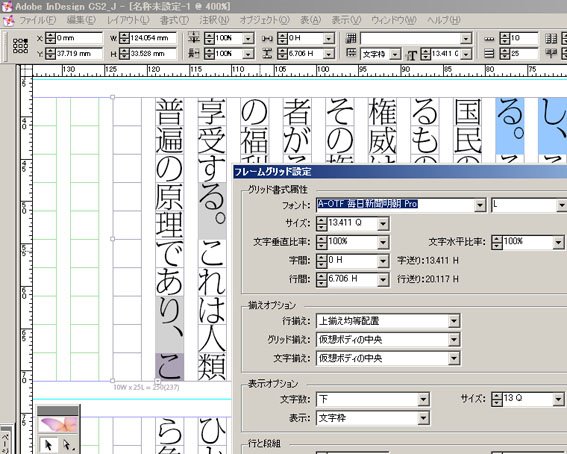The width and height of the screenshot is (567, 454).
Task: Open the レイアウト(L) menu
Action: pyautogui.click(x=128, y=20)
